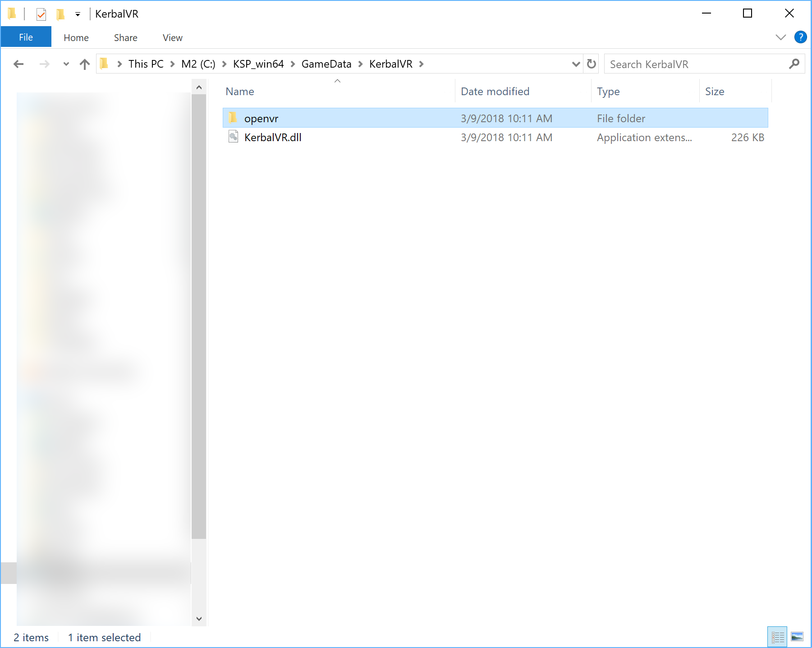The image size is (812, 648).
Task: Open the Customize Quick Access Toolbar dropdown
Action: tap(78, 14)
